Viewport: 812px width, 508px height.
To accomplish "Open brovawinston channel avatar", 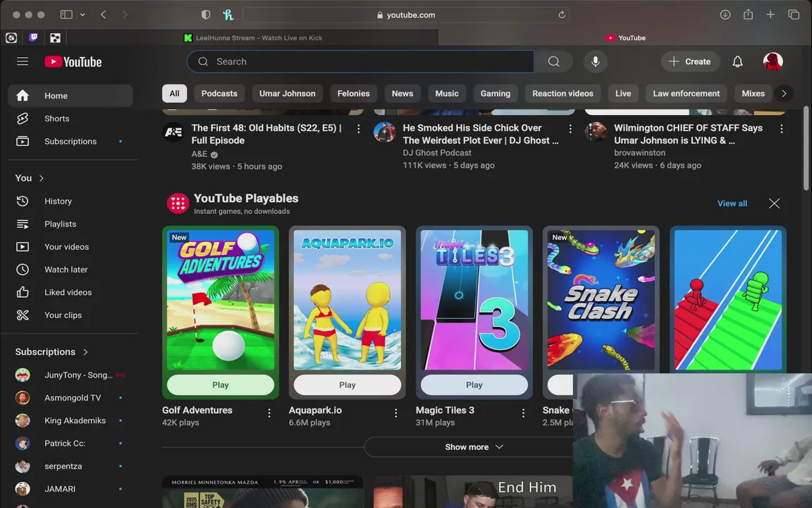I will [x=596, y=132].
